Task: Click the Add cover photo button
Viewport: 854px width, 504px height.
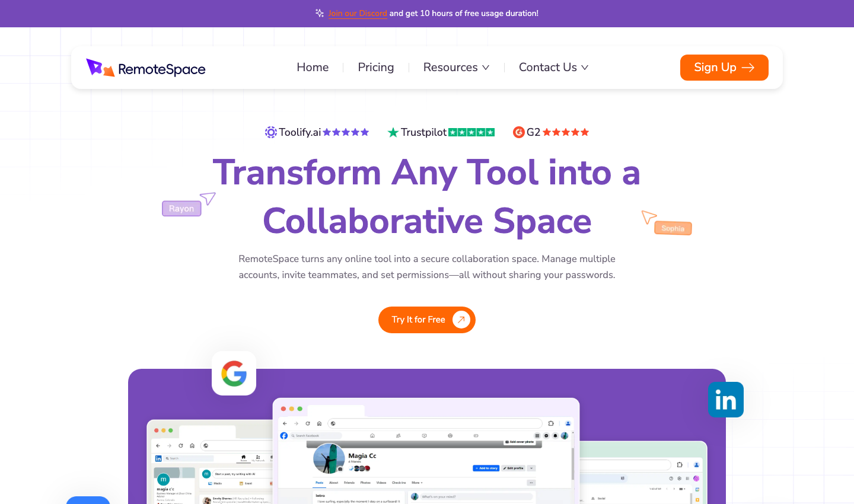Action: click(520, 442)
